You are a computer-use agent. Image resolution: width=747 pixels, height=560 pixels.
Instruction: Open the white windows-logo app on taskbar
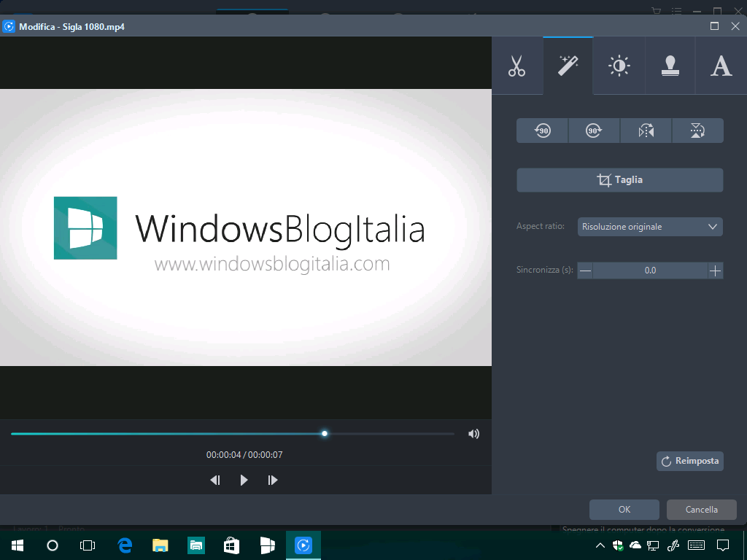click(268, 545)
